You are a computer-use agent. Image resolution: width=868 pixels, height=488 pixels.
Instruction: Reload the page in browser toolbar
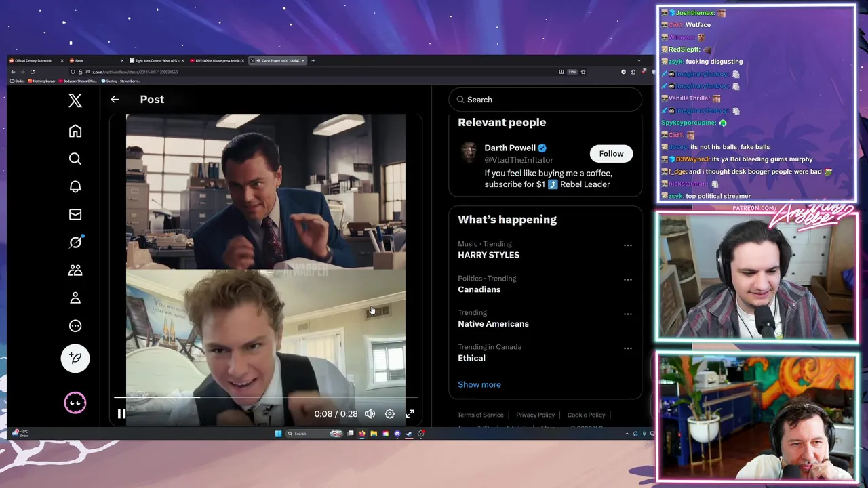[32, 72]
